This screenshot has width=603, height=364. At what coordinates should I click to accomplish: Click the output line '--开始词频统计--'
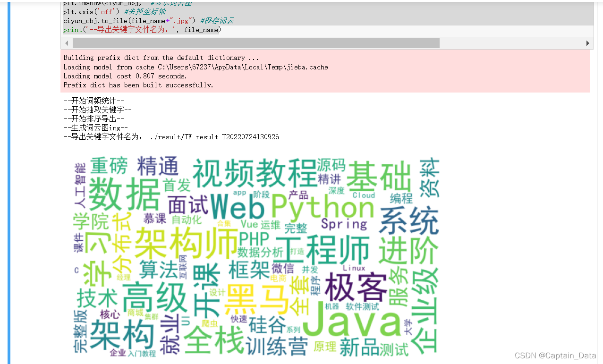(x=94, y=101)
